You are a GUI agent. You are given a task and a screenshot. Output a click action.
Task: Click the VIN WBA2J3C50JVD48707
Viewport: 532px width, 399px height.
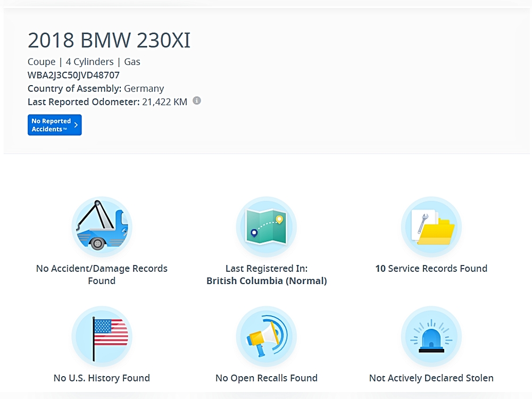click(x=73, y=75)
